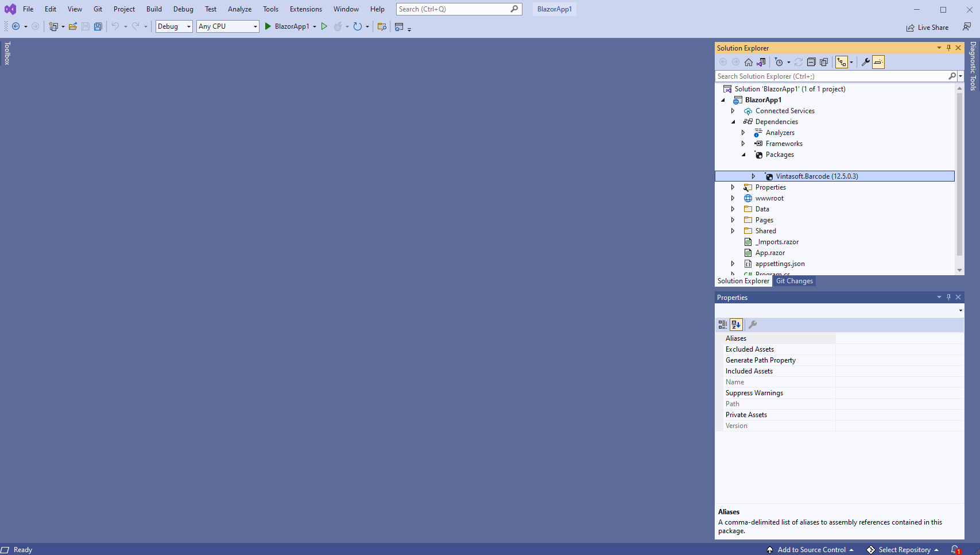
Task: Toggle Categorized view in Properties panel
Action: tap(723, 325)
